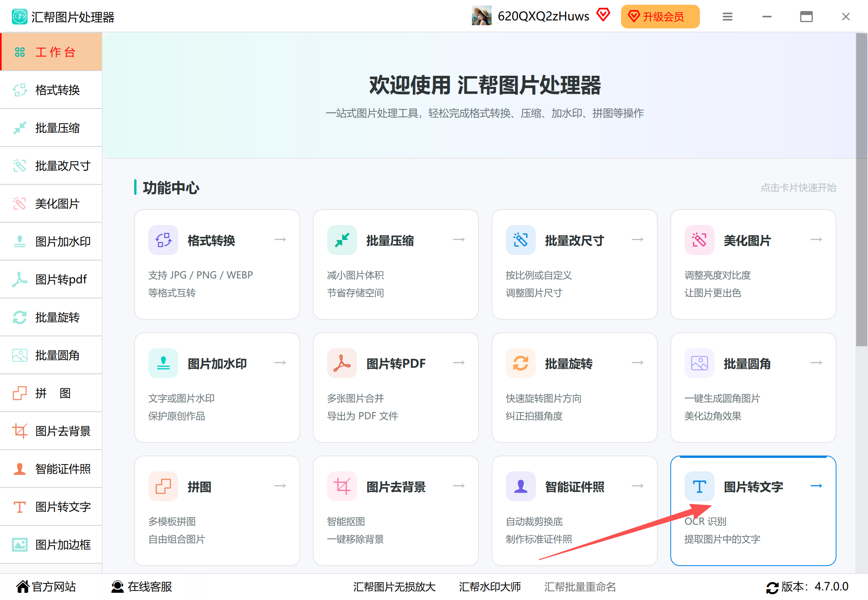Click the 汇帮图片处理器 app logo
The width and height of the screenshot is (868, 600).
pos(20,17)
